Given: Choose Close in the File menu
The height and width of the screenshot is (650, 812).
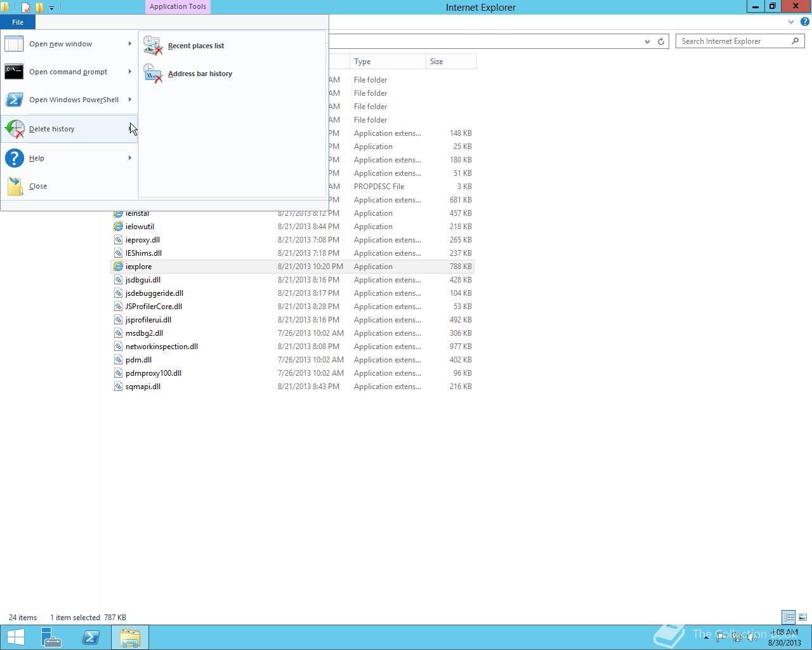Looking at the screenshot, I should [69, 186].
